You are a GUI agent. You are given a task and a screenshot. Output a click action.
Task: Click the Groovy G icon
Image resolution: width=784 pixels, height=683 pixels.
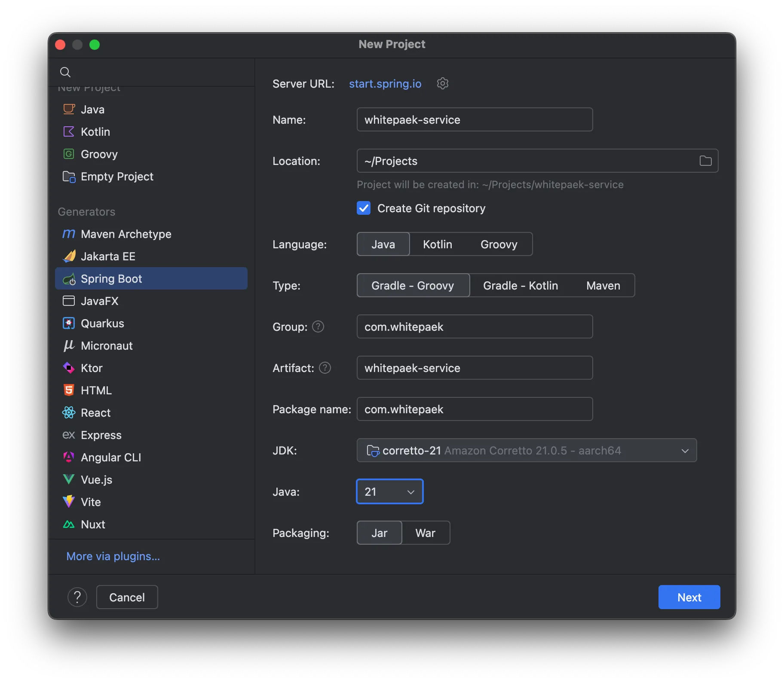[x=69, y=154]
